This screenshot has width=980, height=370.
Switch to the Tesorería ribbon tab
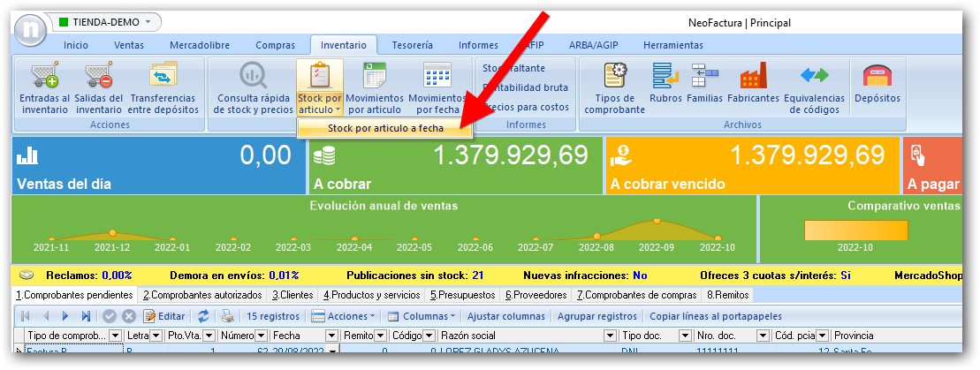(x=412, y=45)
